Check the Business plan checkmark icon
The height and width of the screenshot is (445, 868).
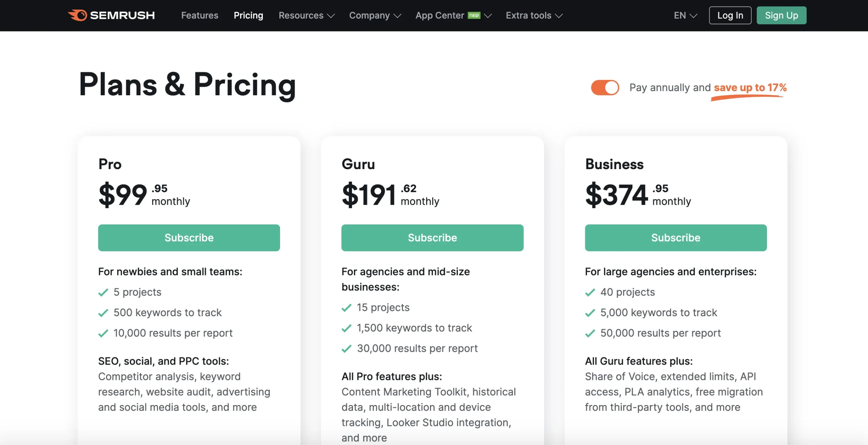tap(590, 292)
